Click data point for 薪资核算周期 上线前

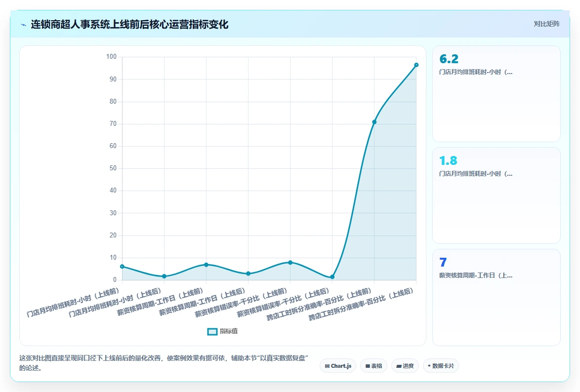pyautogui.click(x=207, y=265)
